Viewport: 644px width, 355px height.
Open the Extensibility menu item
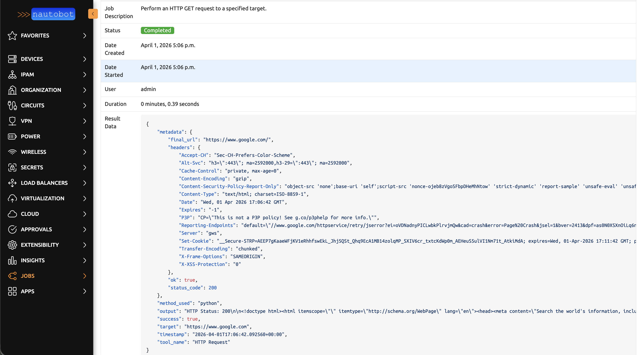pyautogui.click(x=40, y=245)
